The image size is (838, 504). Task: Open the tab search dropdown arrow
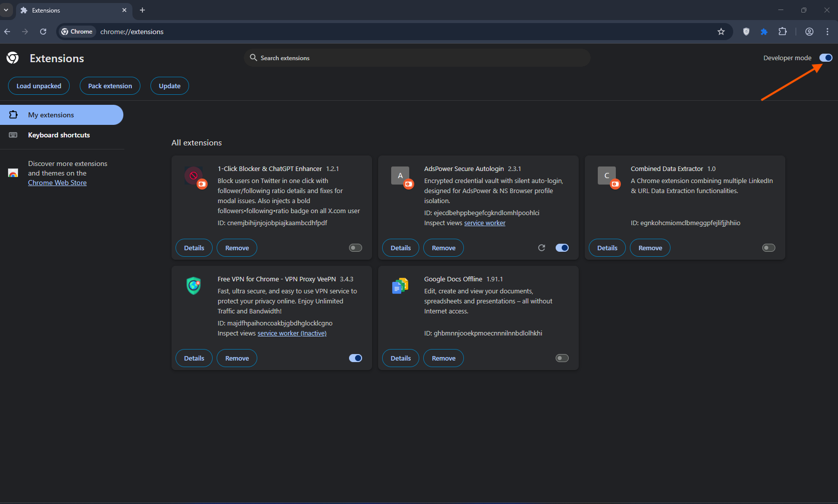(x=6, y=10)
